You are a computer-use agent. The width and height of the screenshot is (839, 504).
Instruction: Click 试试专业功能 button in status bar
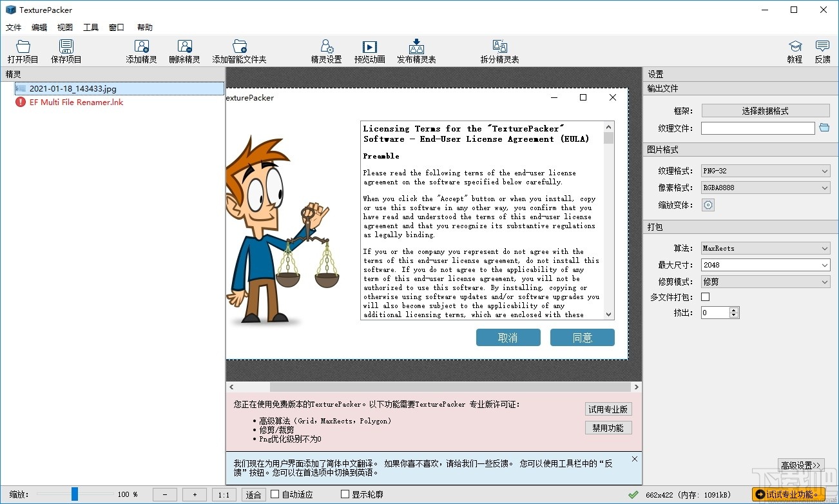coord(789,494)
